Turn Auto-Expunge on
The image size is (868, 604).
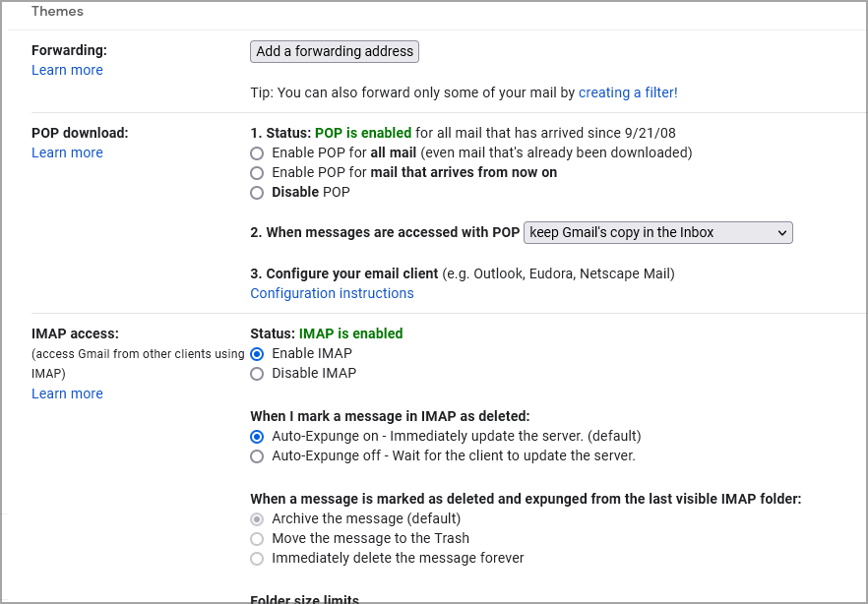click(x=257, y=437)
